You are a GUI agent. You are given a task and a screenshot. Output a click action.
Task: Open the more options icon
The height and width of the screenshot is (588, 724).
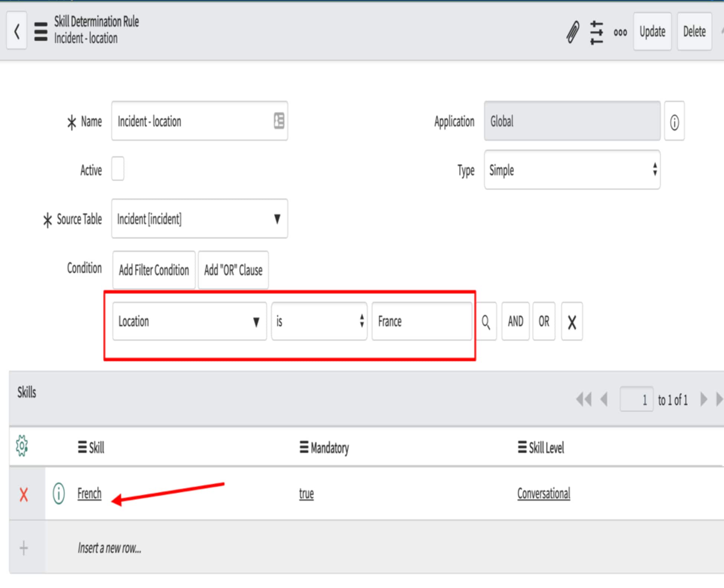620,32
